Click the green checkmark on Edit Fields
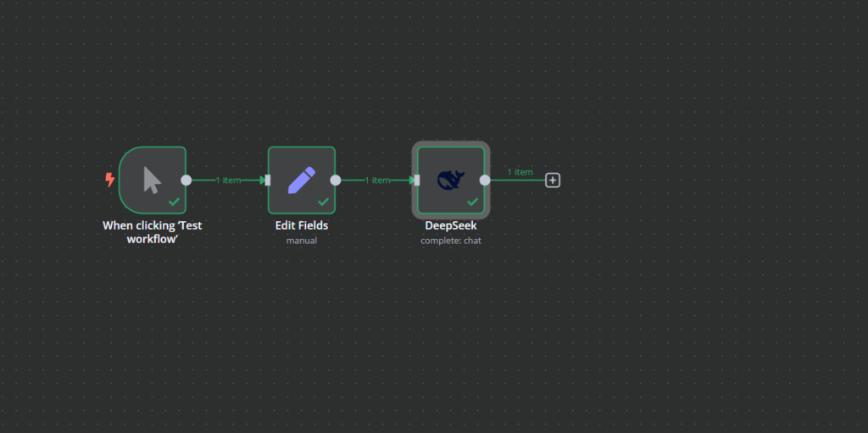This screenshot has height=433, width=868. 323,203
